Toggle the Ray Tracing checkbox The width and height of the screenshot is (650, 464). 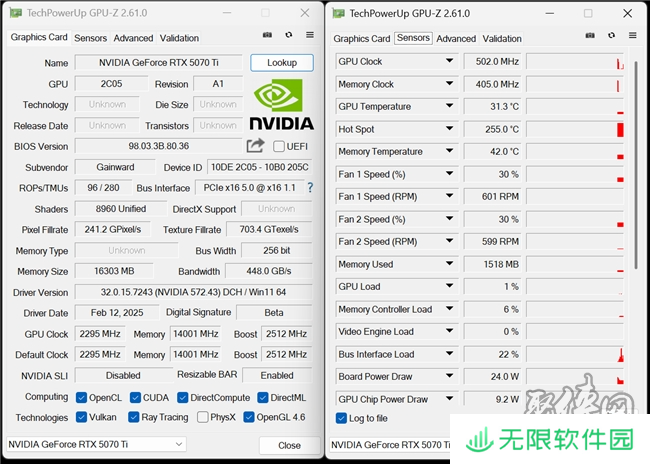pyautogui.click(x=133, y=417)
